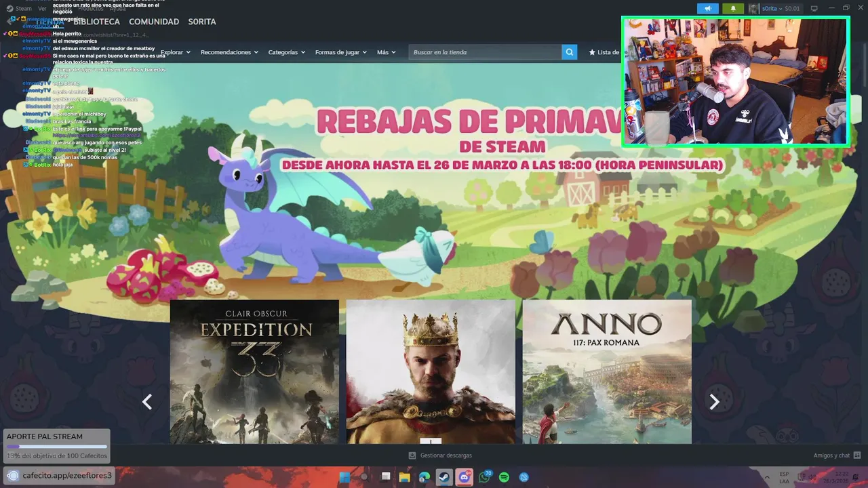Click the wishlist star icon
Screen dimensions: 868x488
[x=591, y=52]
